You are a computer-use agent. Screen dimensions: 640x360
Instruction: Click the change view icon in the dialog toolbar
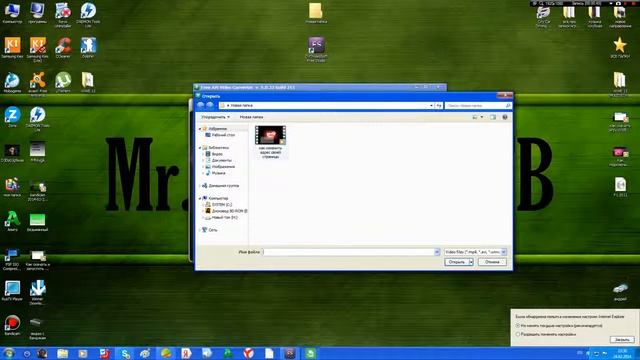[475, 117]
